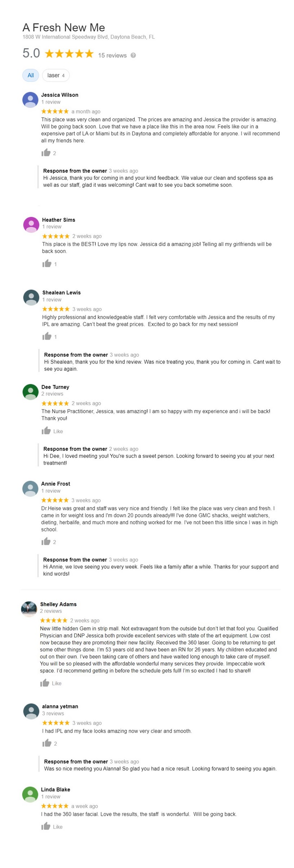
Task: Click the five-star overall rating
Action: coord(69,54)
